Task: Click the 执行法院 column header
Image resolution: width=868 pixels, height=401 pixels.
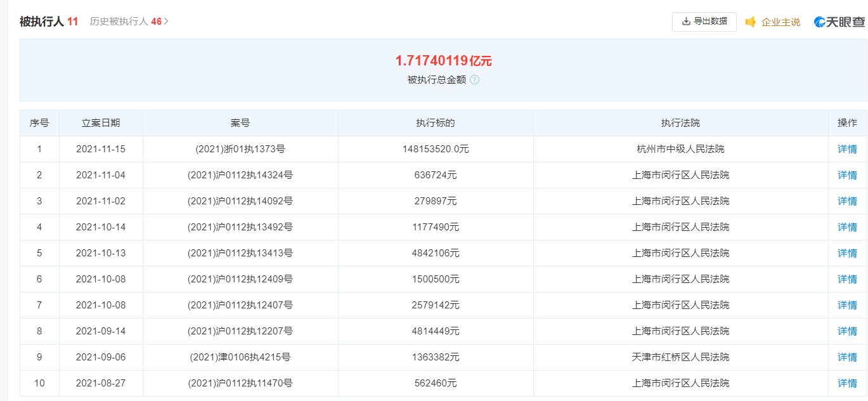Action: tap(680, 123)
